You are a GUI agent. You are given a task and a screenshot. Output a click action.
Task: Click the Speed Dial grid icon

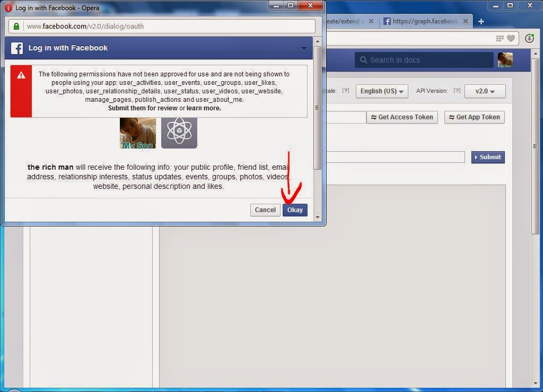click(500, 38)
